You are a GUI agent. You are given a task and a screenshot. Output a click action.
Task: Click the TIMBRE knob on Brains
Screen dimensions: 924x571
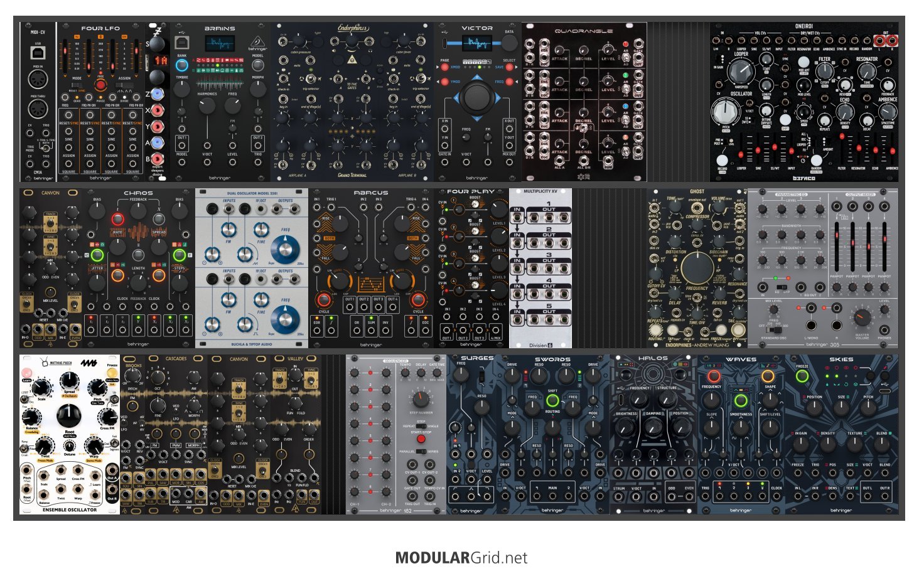point(182,88)
